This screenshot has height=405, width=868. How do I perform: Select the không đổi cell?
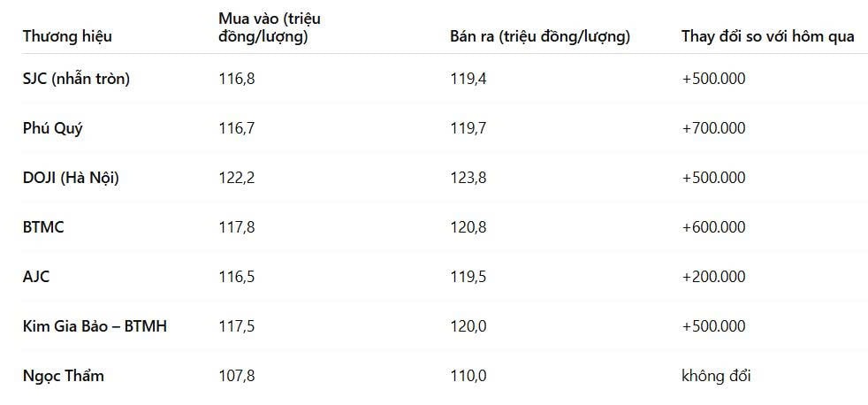coord(716,376)
